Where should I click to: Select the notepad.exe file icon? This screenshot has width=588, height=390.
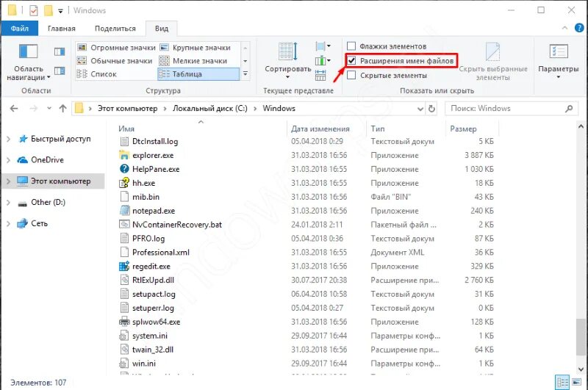[124, 211]
